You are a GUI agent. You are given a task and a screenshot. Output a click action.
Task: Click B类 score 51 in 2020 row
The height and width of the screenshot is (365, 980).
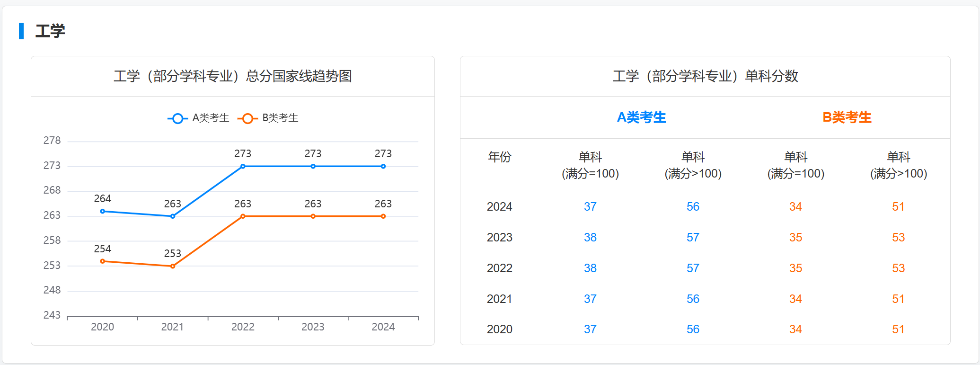898,329
